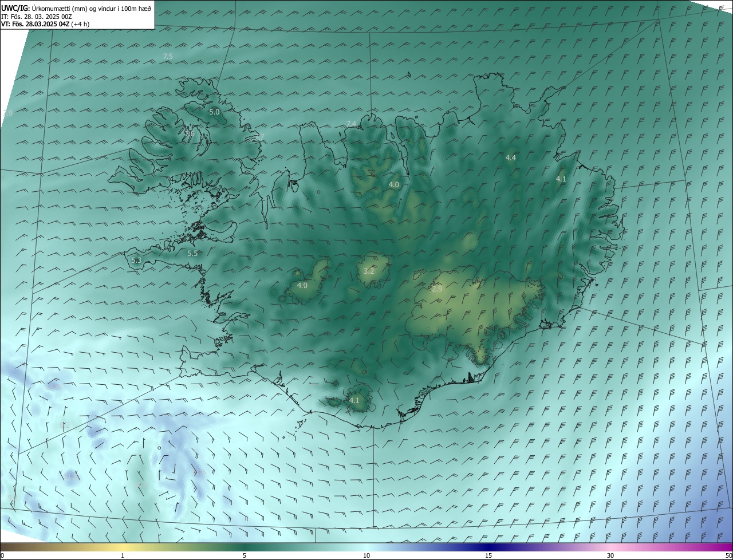733x560 pixels.
Task: Click the '50' tick on the color scale
Action: pyautogui.click(x=728, y=555)
